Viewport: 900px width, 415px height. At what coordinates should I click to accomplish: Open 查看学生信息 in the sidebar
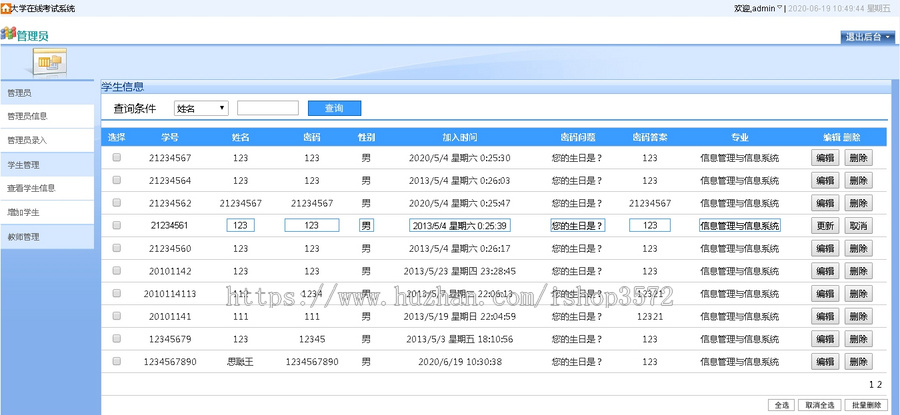(x=47, y=188)
